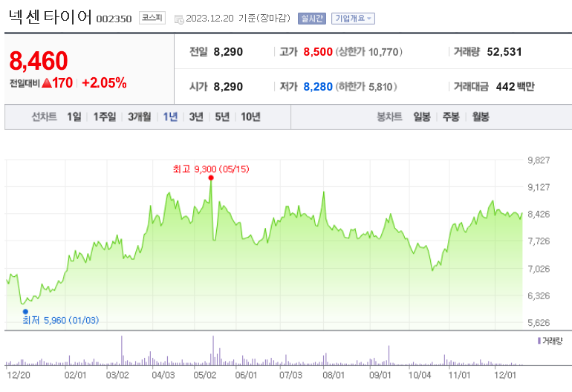Click the 고가 8,500 value
The image size is (572, 392).
(x=318, y=52)
